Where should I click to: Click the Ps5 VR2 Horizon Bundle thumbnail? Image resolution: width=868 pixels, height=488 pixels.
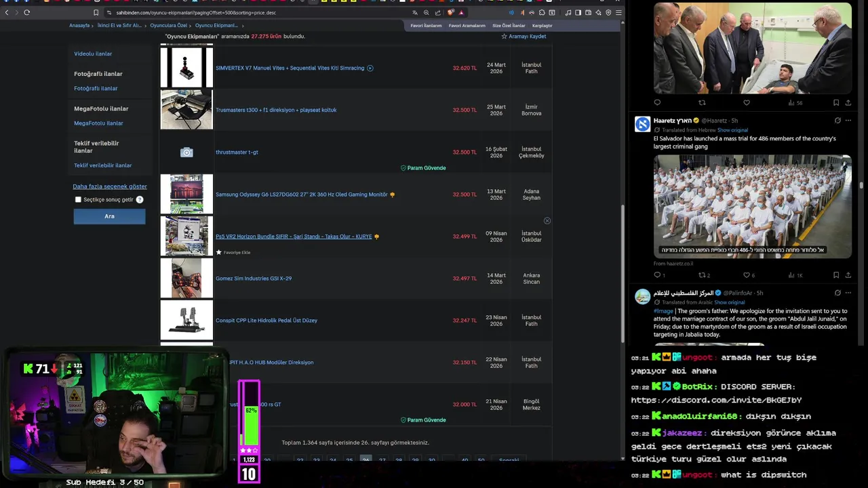pos(186,236)
